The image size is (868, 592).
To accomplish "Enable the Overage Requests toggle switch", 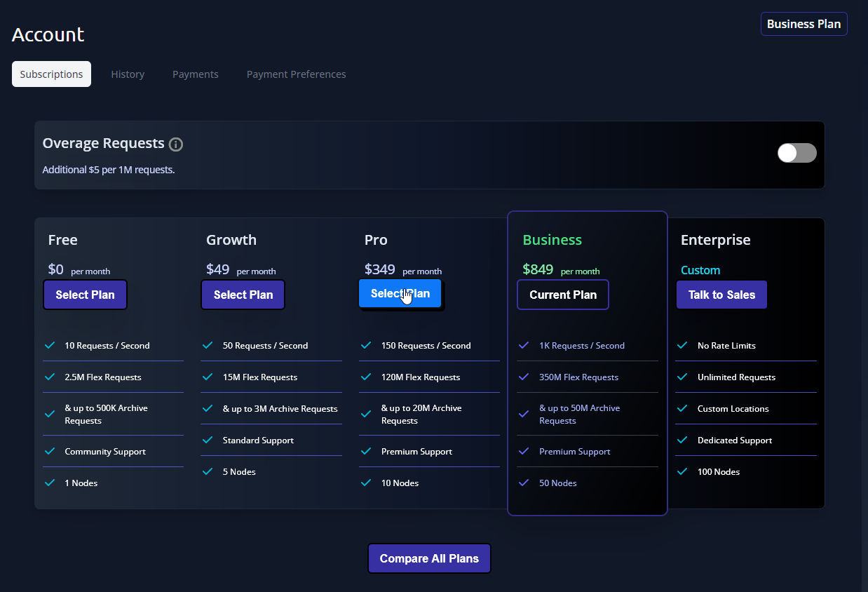I will tap(796, 153).
